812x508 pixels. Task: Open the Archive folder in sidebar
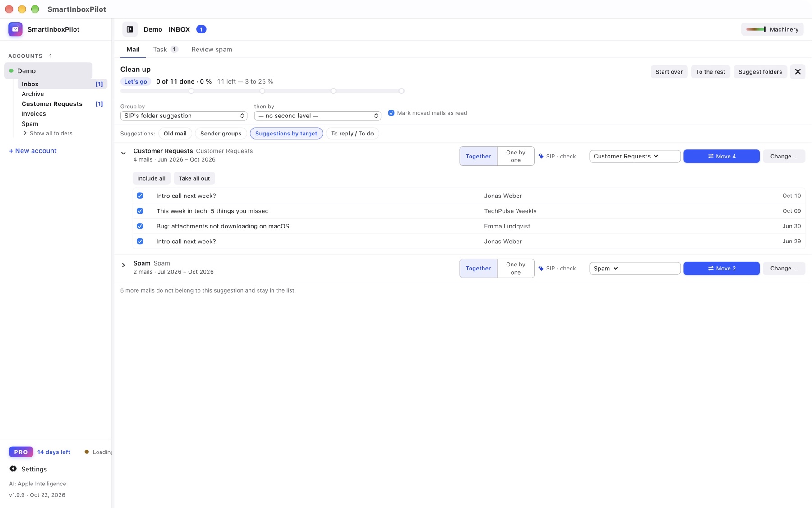(x=32, y=94)
